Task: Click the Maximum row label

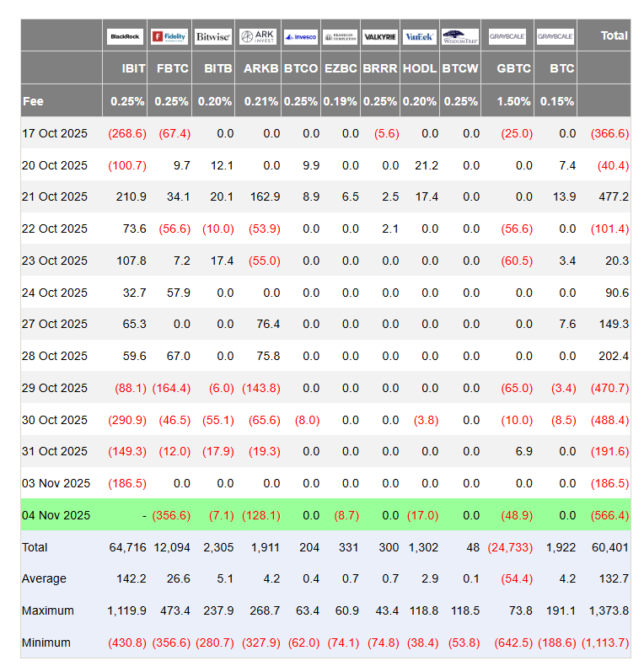Action: tap(48, 610)
